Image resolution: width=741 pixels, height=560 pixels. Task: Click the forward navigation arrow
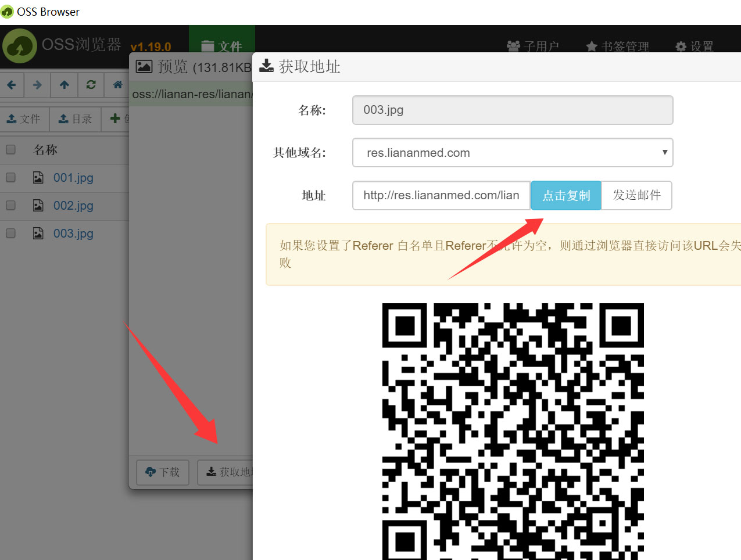coord(37,85)
